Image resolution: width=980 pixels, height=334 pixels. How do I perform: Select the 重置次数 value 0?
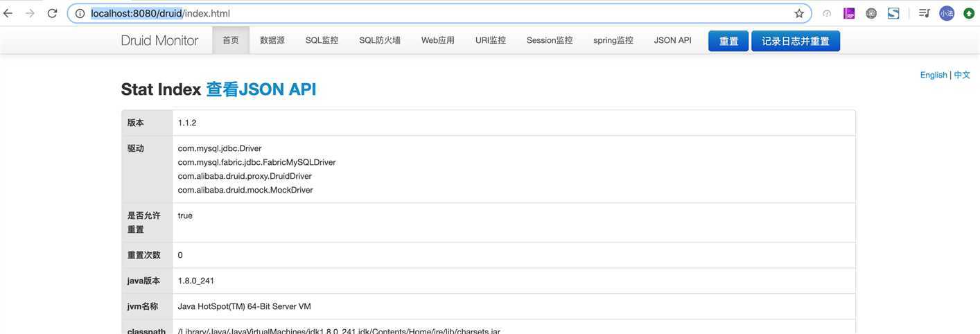tap(180, 255)
